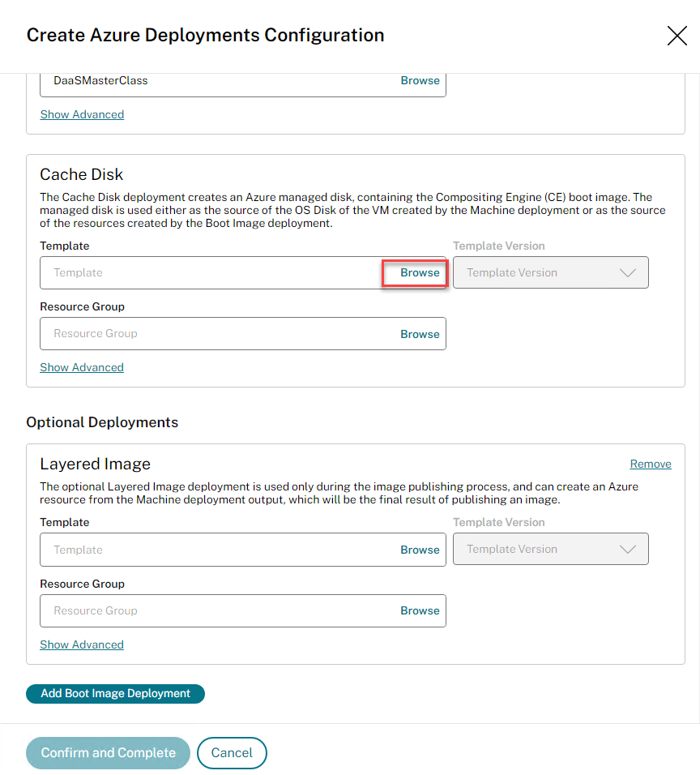Expand Show Advanced under Layered Image
This screenshot has width=700, height=775.
click(x=82, y=644)
